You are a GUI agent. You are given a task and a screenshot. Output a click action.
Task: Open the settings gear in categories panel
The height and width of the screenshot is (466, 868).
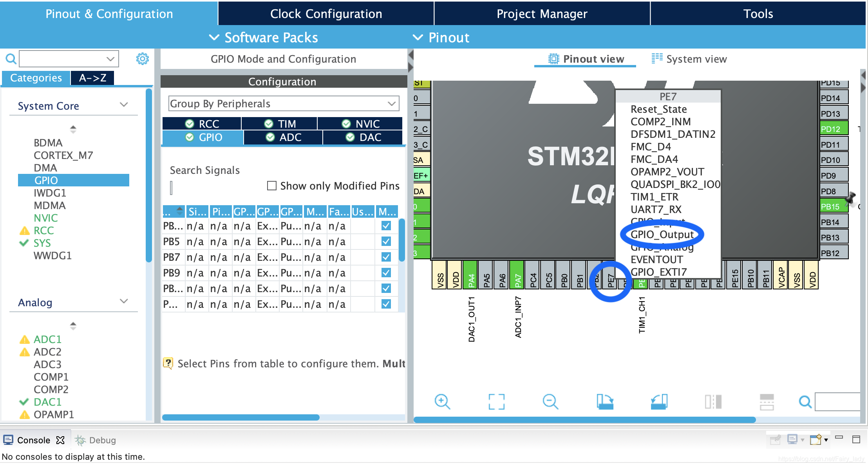[x=142, y=59]
